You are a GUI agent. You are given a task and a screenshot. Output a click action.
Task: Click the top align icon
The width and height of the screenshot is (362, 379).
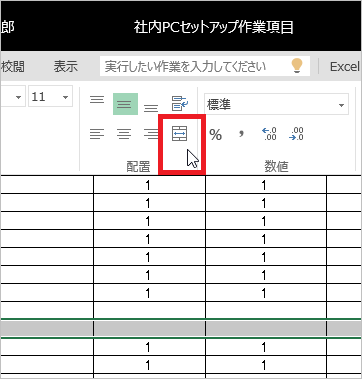point(97,100)
